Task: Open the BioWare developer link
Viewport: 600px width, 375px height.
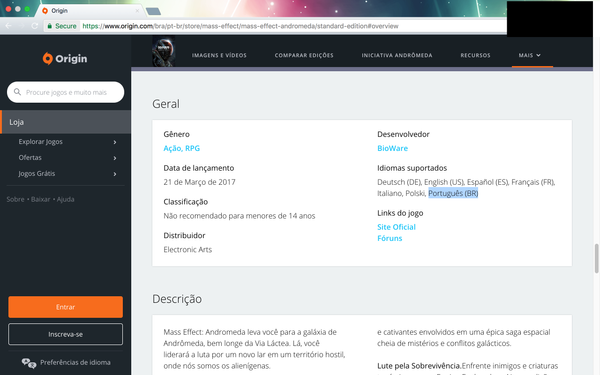Action: 392,148
